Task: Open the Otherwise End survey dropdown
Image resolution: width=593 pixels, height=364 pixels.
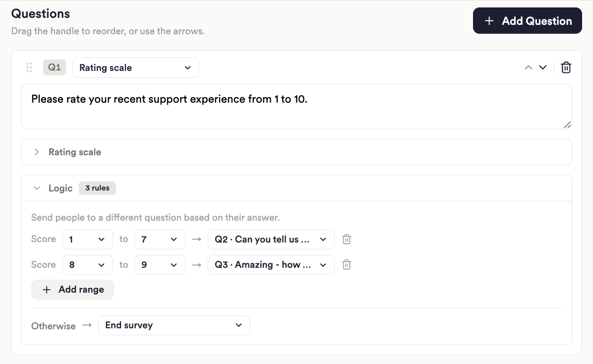Action: 174,325
